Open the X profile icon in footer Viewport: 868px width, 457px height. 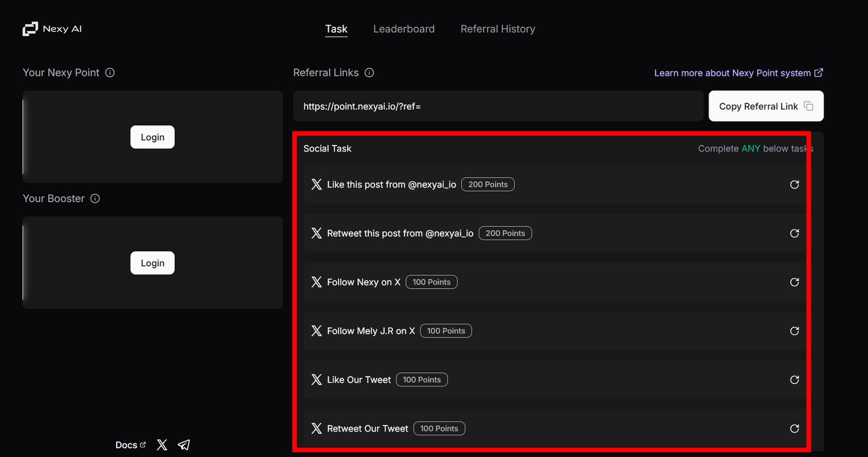[162, 445]
